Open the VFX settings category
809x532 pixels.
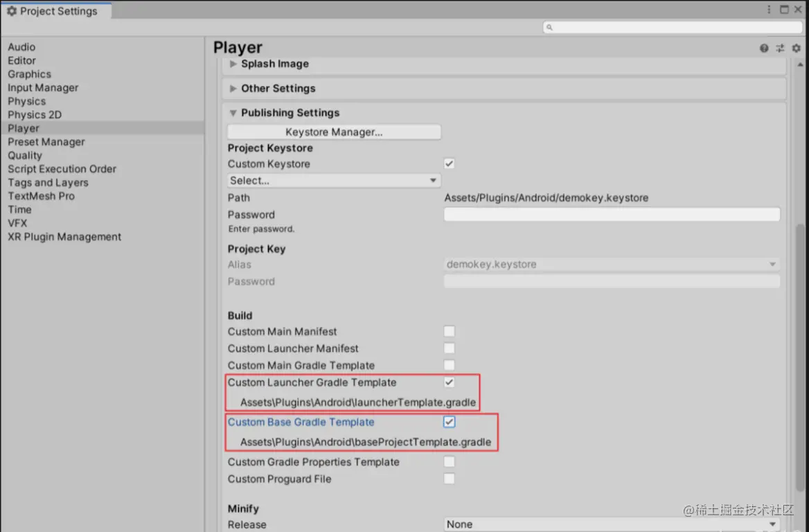coord(17,223)
